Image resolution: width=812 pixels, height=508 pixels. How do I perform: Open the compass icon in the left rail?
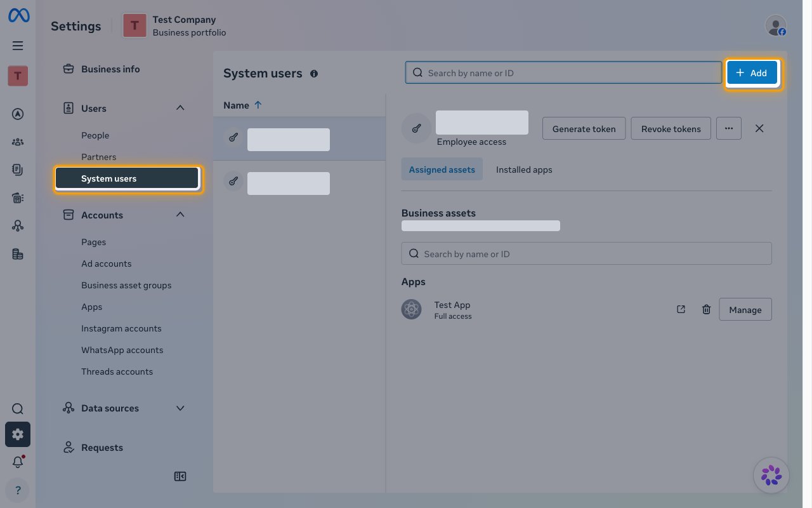(18, 114)
